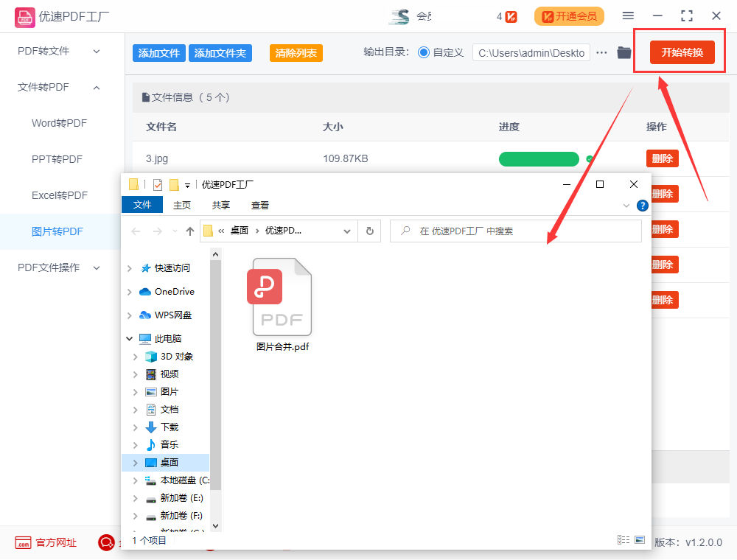Open the explorer address bar dropdown arrow
The height and width of the screenshot is (560, 737).
click(347, 231)
